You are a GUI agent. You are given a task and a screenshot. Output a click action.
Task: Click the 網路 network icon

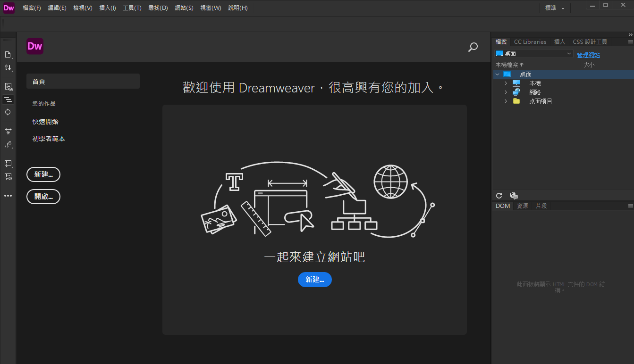click(x=516, y=92)
